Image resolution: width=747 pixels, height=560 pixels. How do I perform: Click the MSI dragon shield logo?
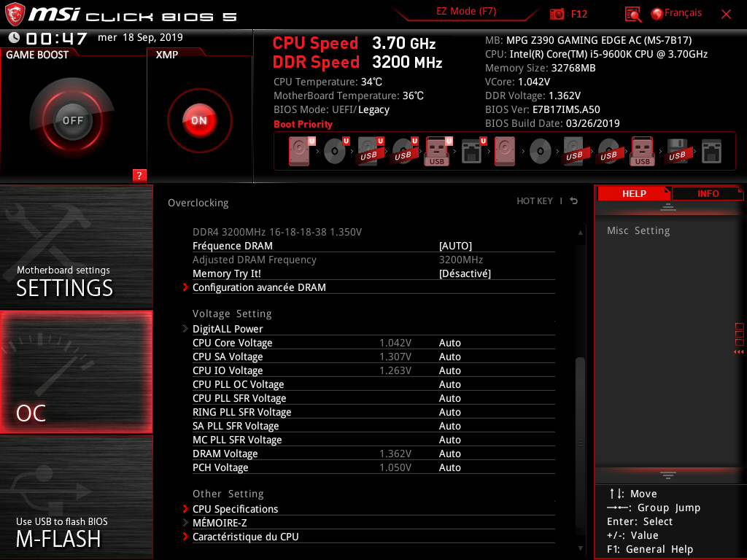[x=15, y=15]
